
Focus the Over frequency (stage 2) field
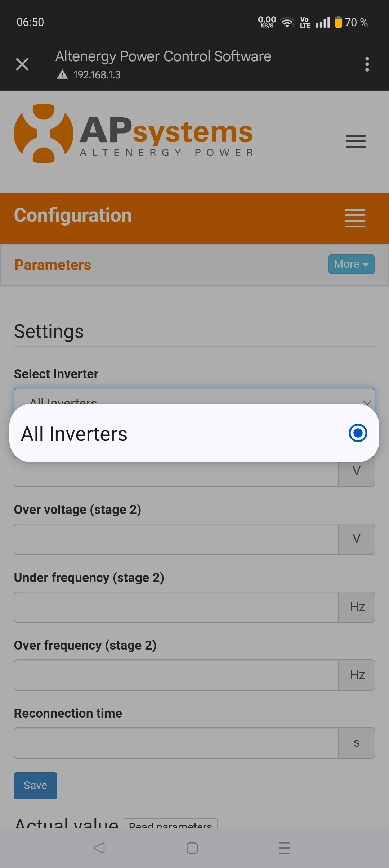(x=176, y=675)
